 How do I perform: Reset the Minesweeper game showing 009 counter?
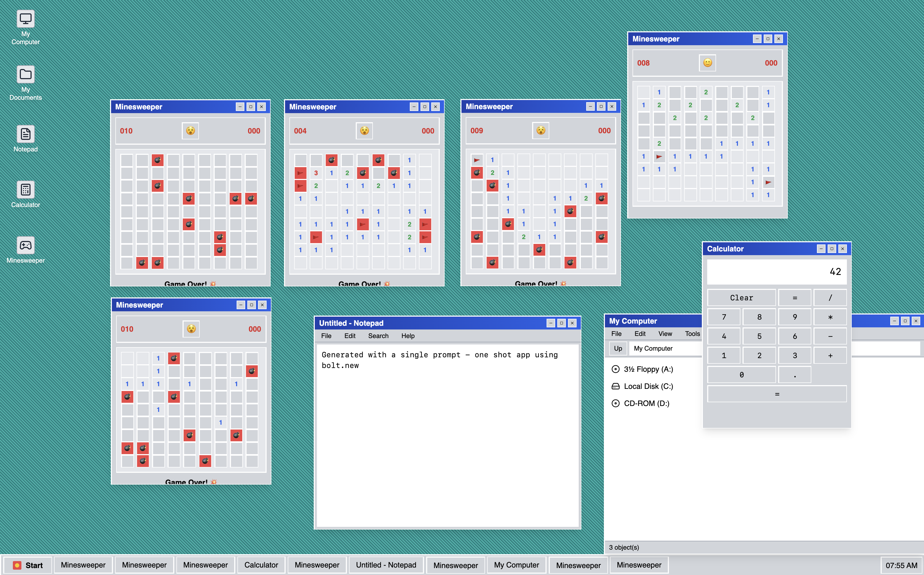tap(540, 131)
